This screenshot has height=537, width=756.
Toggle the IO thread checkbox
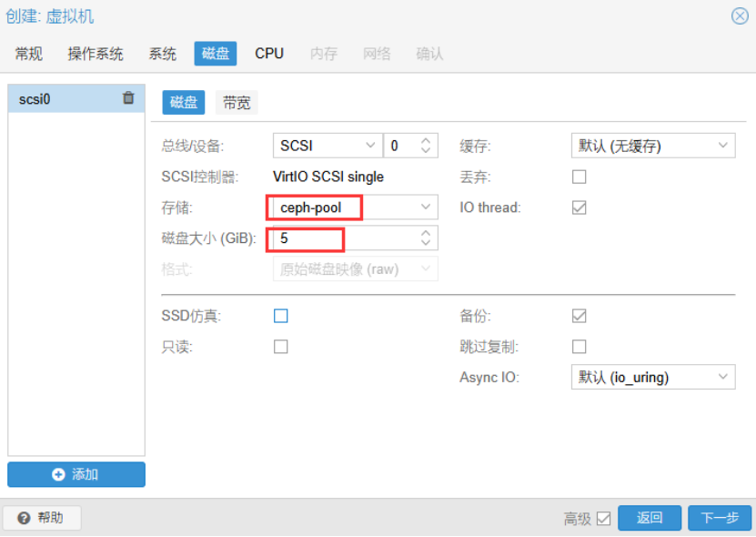(x=579, y=208)
